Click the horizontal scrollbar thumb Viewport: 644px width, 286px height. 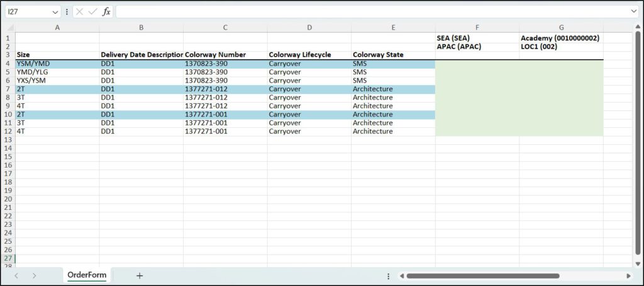(482, 276)
